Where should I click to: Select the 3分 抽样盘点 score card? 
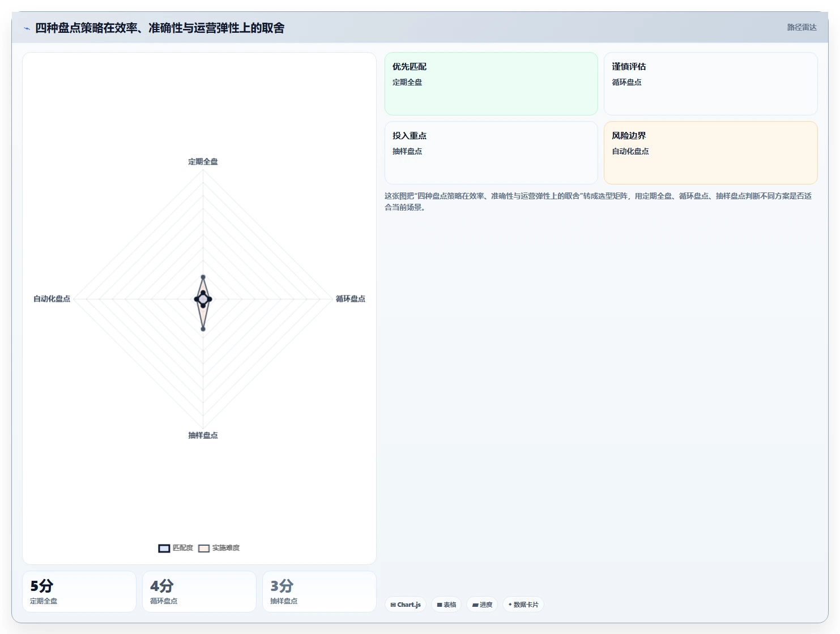pyautogui.click(x=319, y=592)
